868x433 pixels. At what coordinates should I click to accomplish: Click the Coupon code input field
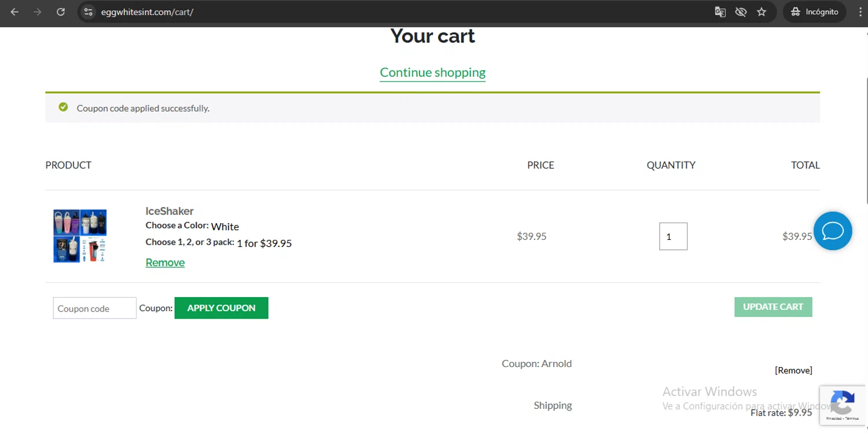94,308
